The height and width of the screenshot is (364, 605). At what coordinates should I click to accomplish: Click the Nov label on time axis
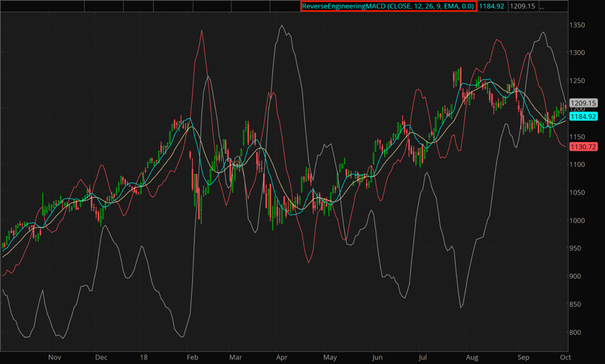pos(54,357)
